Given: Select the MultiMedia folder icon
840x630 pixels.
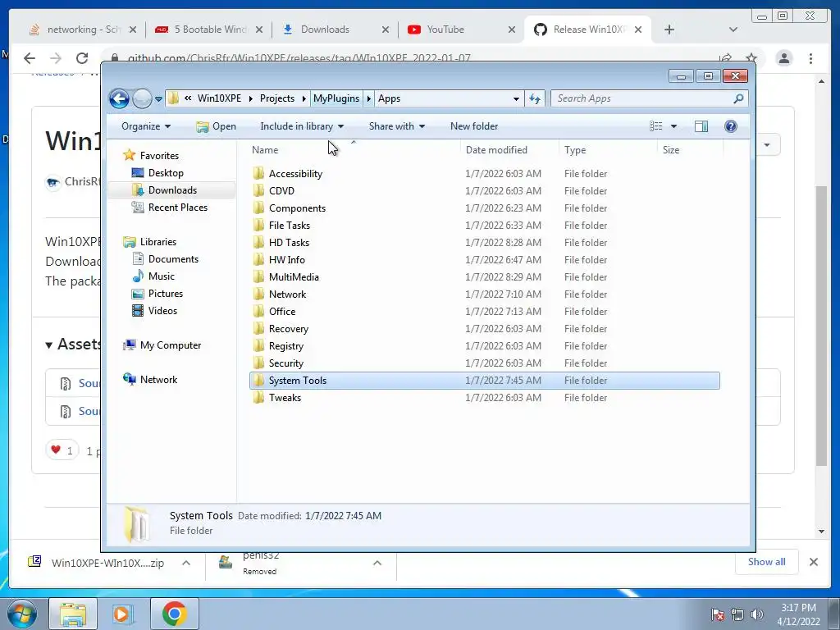Looking at the screenshot, I should 258,277.
